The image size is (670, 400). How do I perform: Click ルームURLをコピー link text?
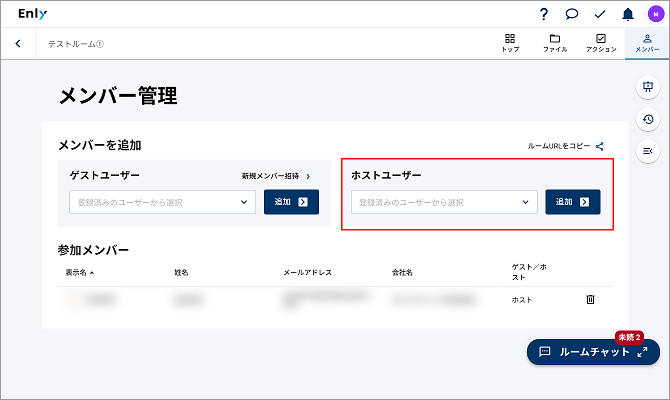click(x=558, y=146)
